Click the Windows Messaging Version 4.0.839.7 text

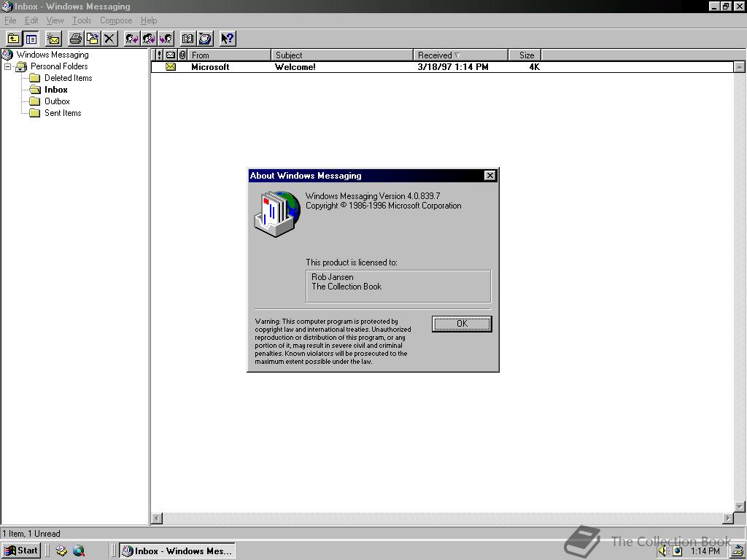click(x=373, y=195)
